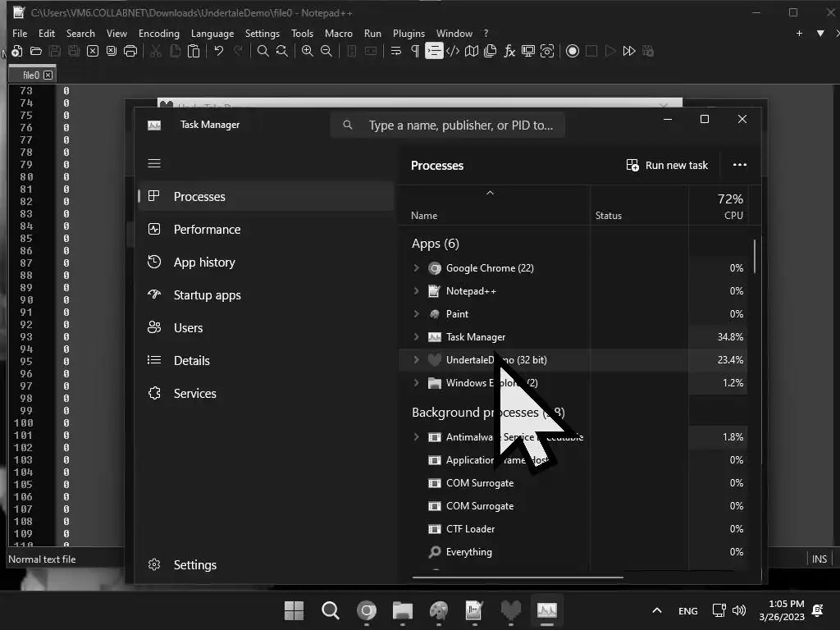Click Run new task button
The height and width of the screenshot is (630, 840).
668,165
